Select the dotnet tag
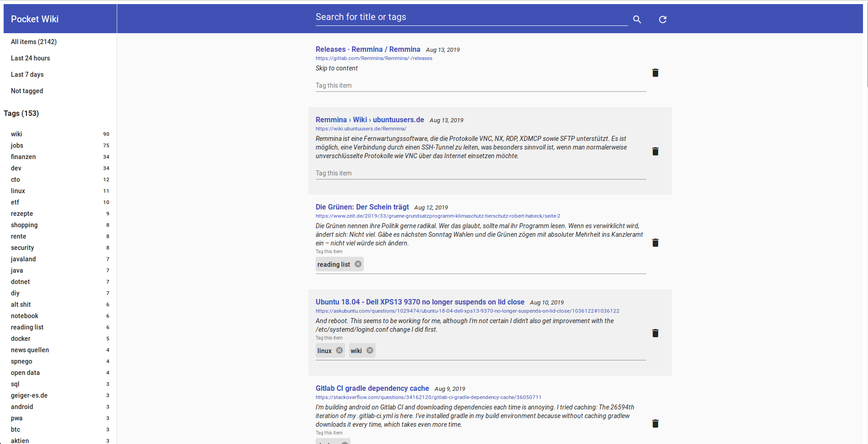The image size is (868, 444). [60, 282]
